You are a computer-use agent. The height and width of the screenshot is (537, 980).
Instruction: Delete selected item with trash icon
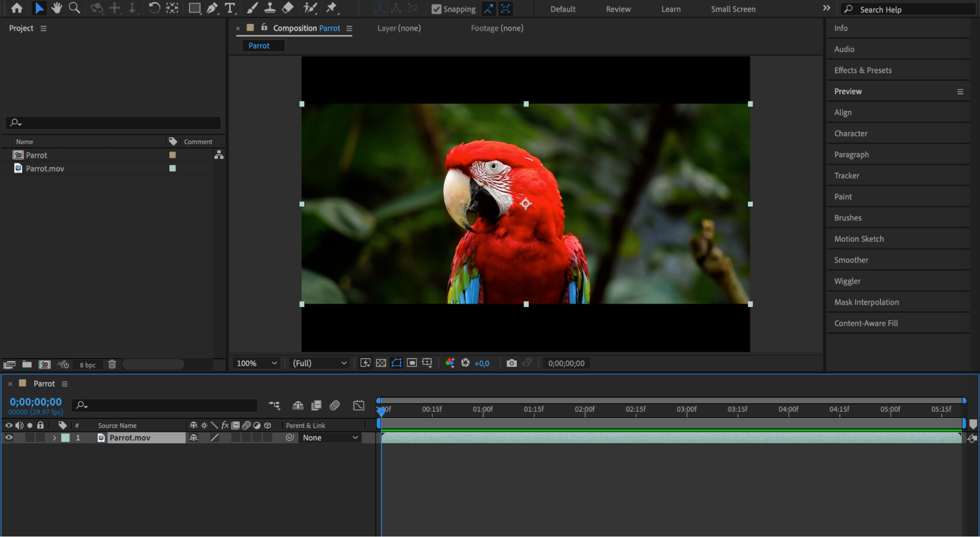(x=112, y=364)
